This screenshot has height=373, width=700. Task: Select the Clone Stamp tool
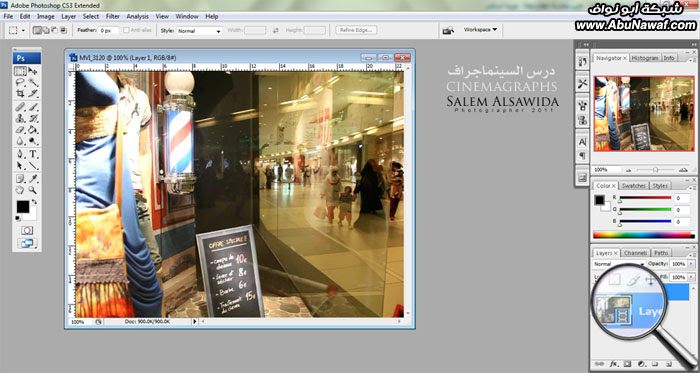[21, 119]
